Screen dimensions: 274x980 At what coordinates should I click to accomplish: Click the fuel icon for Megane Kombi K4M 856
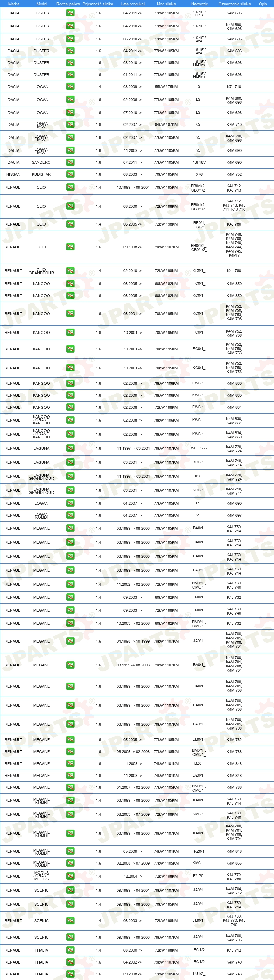pyautogui.click(x=70, y=863)
